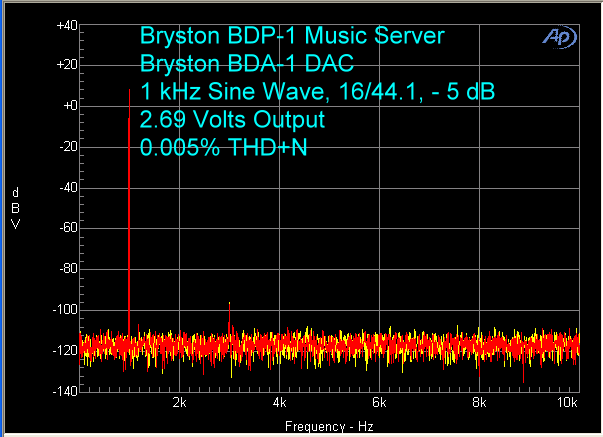Screen dimensions: 603x437
Task: Click the '10k' frequency axis label
Action: 569,403
